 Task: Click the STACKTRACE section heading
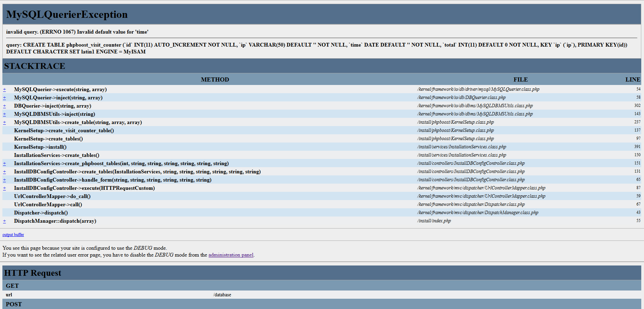(35, 66)
